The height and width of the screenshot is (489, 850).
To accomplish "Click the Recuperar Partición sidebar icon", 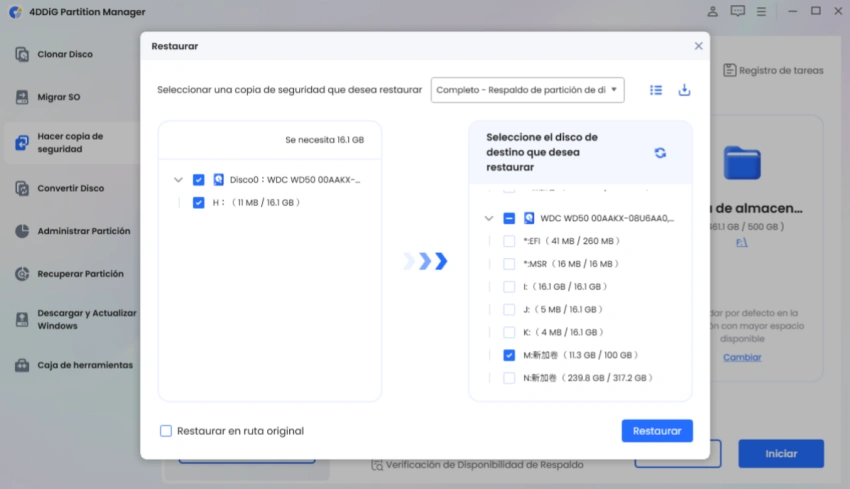I will coord(22,274).
